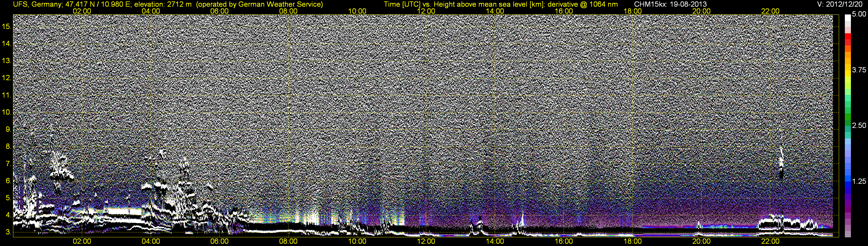This screenshot has height=246, width=868.
Task: Click the 'CHM15kx: 19-08-2013' label
Action: coord(671,4)
